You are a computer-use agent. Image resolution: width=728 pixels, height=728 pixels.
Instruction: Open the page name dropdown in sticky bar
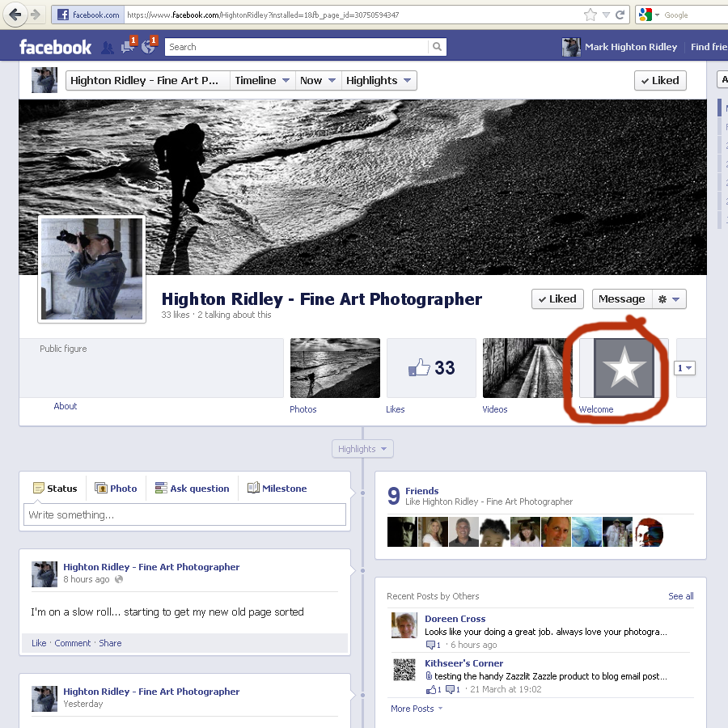[148, 80]
